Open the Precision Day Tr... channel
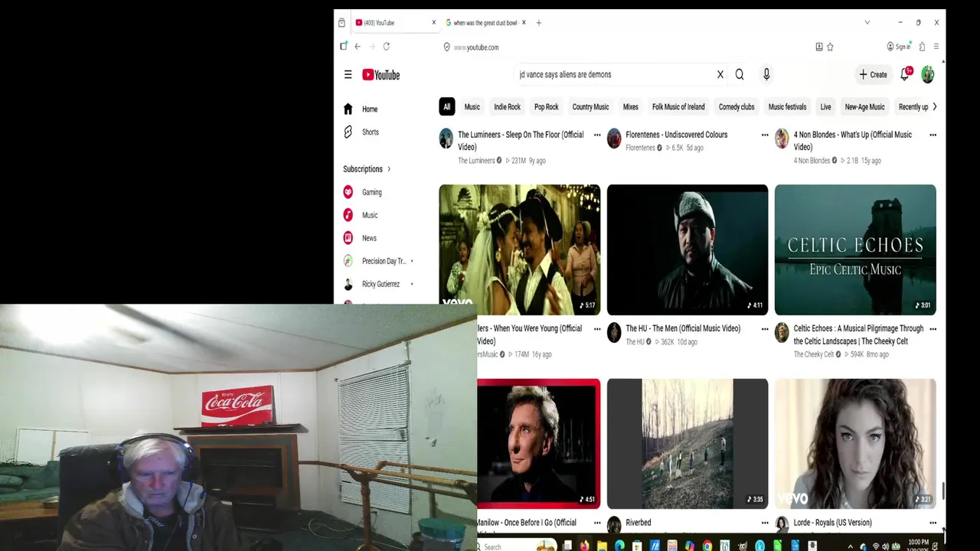 pyautogui.click(x=383, y=261)
